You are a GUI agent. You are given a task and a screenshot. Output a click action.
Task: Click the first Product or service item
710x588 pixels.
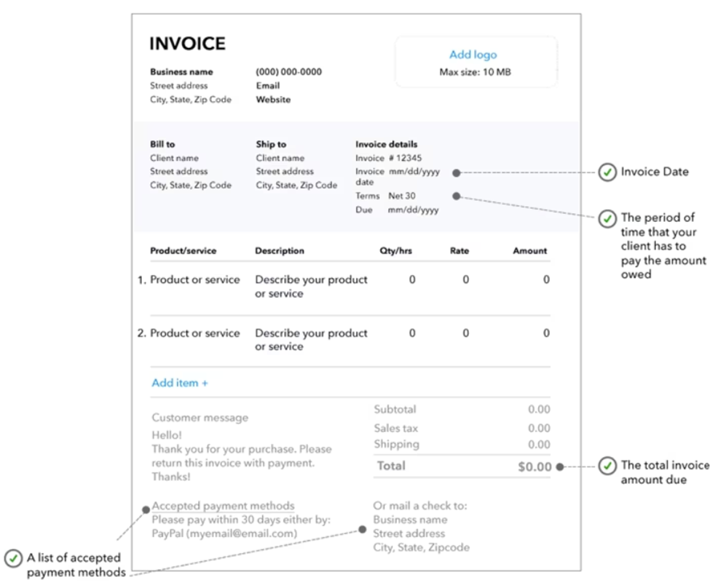coord(194,279)
